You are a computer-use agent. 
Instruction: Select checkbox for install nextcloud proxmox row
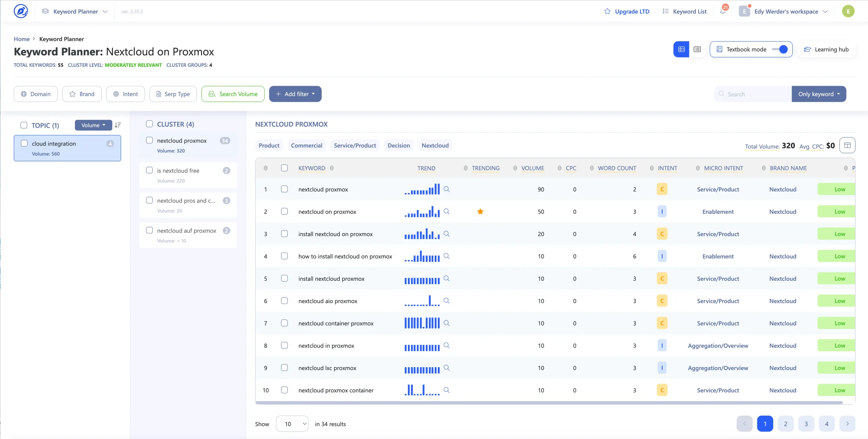click(x=284, y=278)
